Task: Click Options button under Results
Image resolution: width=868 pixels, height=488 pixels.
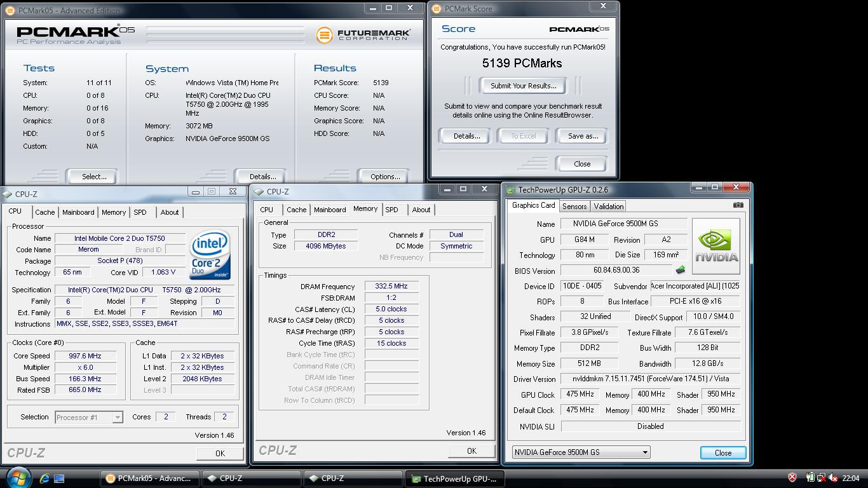Action: coord(384,177)
